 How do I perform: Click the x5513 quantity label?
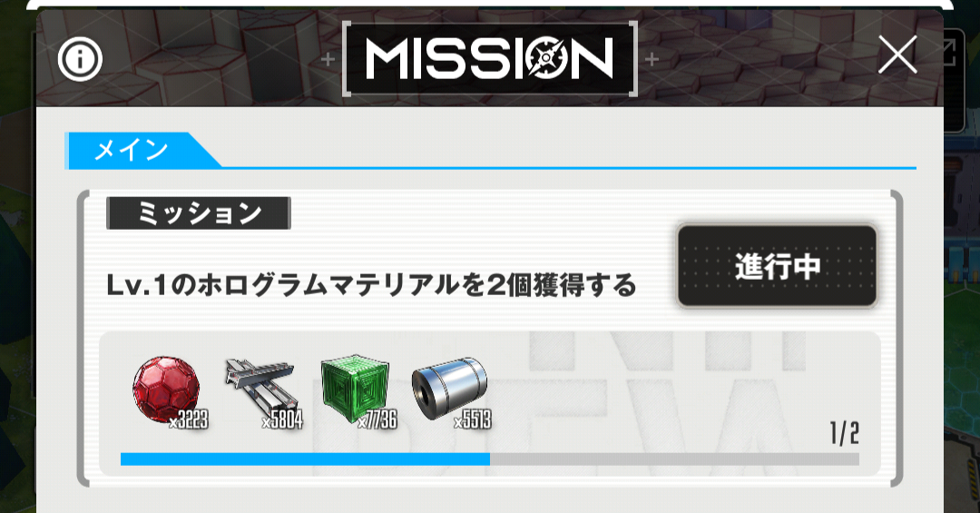click(473, 419)
